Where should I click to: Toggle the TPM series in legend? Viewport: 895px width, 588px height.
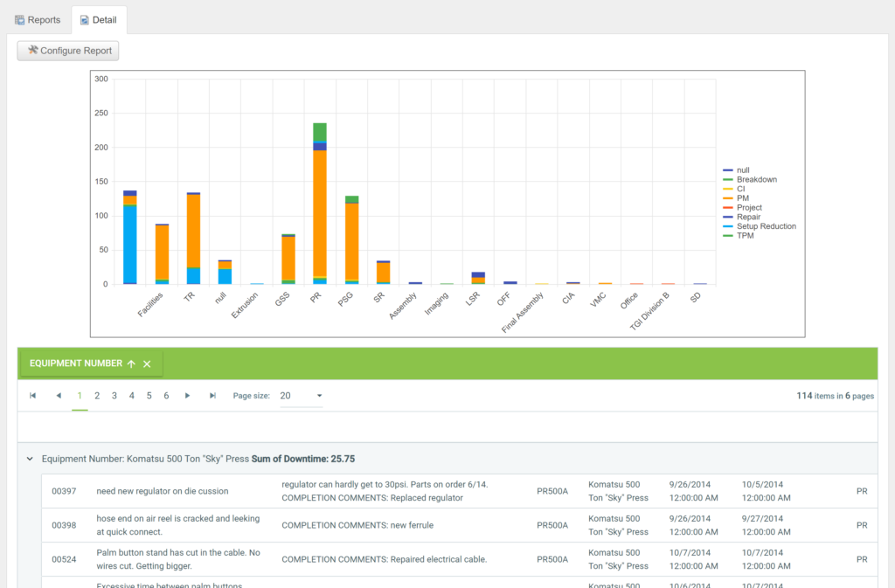tap(739, 236)
